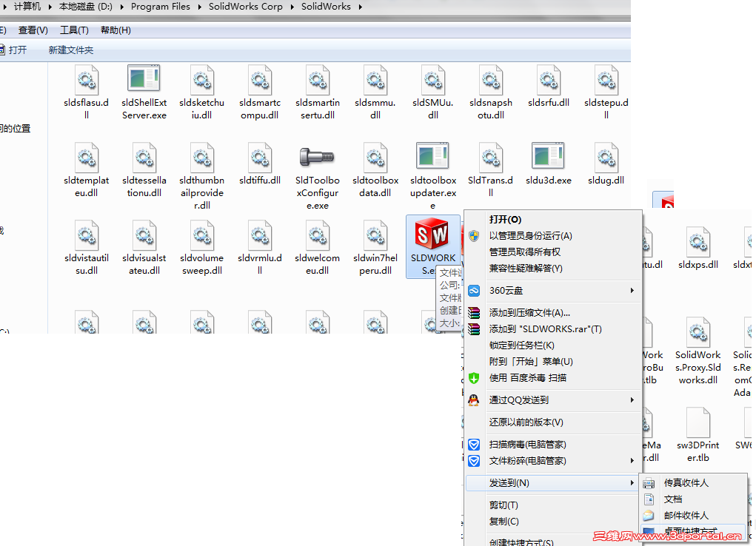Select the sldu3d.exe file icon
Viewport: 756px width, 546px height.
coord(548,156)
